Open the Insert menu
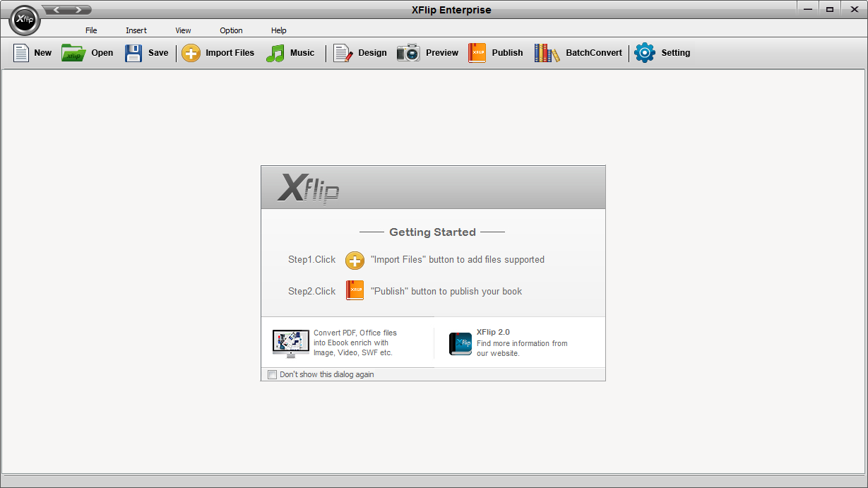868x488 pixels. [x=136, y=30]
